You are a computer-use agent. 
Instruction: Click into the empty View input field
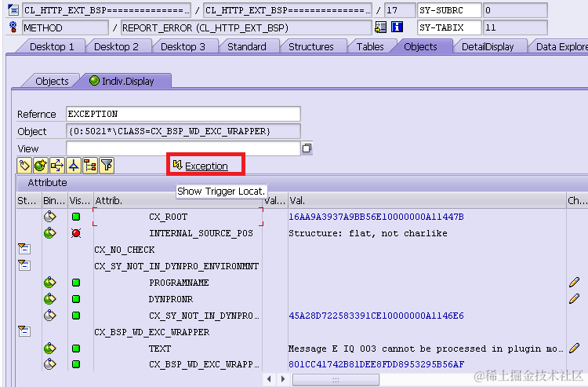(183, 148)
